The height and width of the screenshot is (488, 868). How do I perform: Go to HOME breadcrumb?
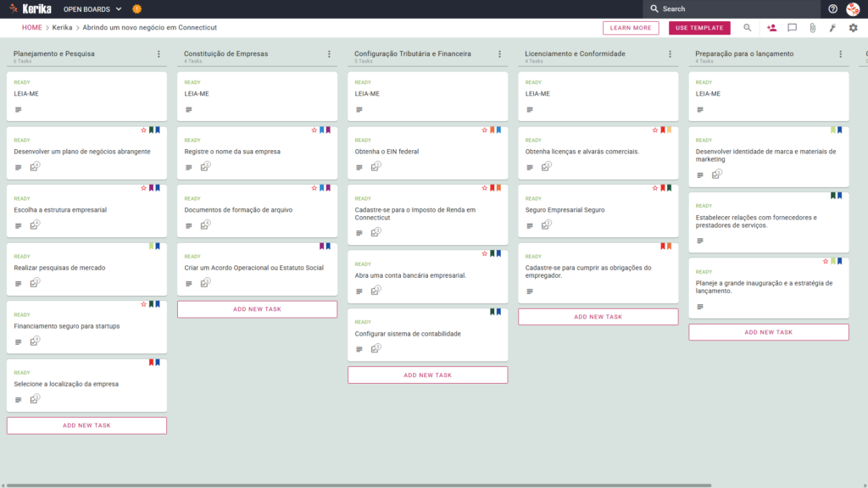(x=31, y=28)
